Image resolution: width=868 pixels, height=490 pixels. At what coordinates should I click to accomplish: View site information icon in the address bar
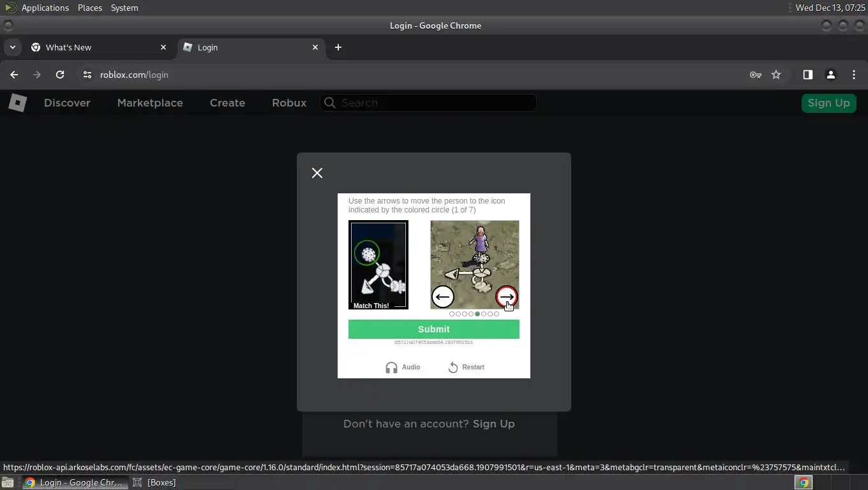click(87, 75)
